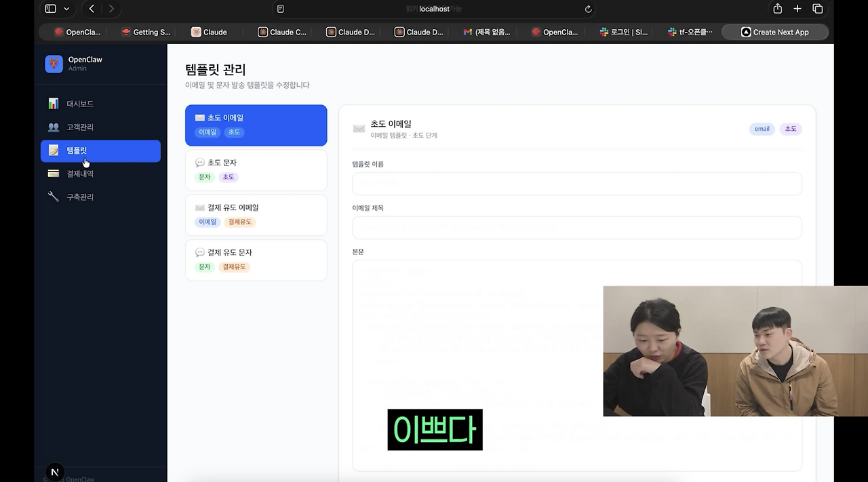Click the 초도 badge next to email
Screen dimensions: 868x482
point(790,128)
